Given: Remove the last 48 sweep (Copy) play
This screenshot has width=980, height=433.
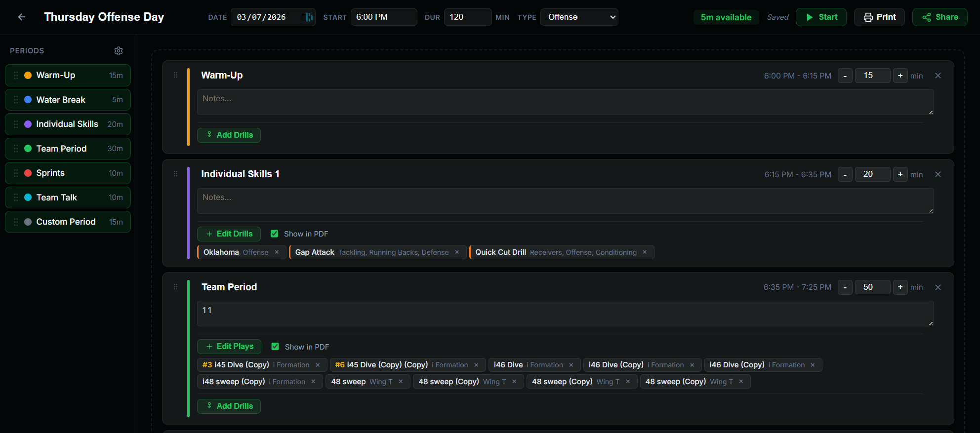Looking at the screenshot, I should point(741,382).
